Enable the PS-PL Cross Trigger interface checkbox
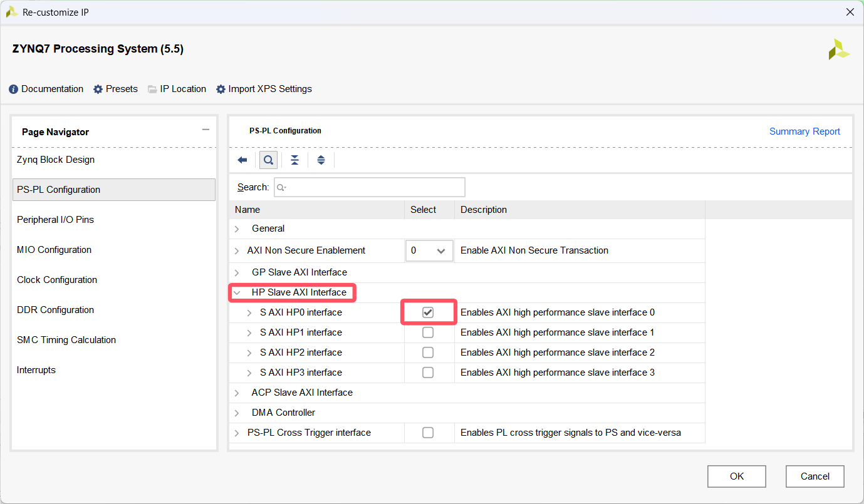864x504 pixels. (428, 433)
